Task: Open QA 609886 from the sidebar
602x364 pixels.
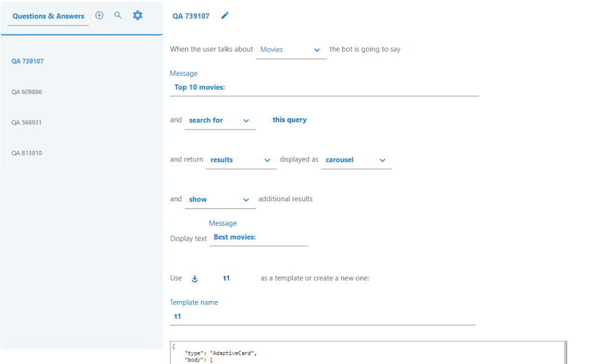Action: click(27, 92)
